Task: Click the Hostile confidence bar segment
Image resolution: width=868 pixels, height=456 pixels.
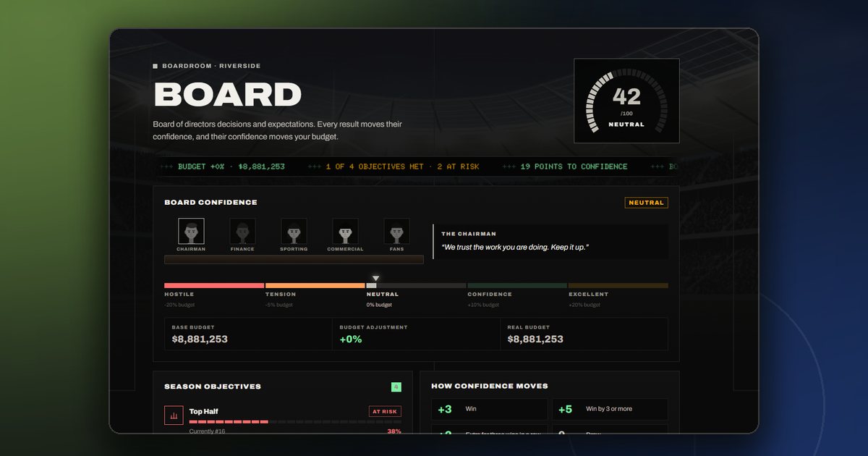Action: click(x=214, y=286)
